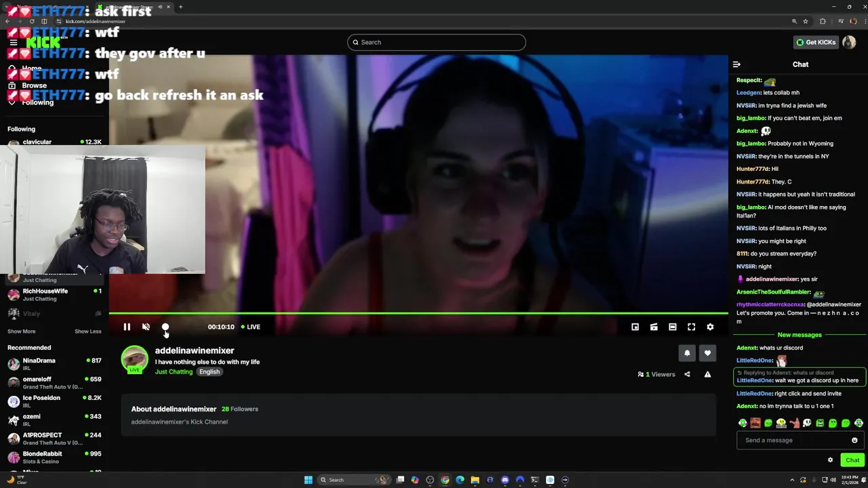Insert first green headphones emote
This screenshot has height=488, width=868.
(743, 423)
